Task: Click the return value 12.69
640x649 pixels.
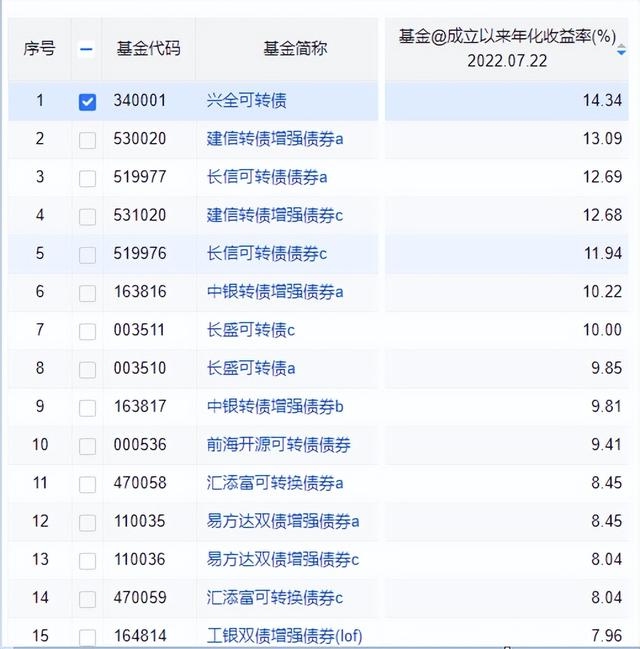Action: [602, 177]
